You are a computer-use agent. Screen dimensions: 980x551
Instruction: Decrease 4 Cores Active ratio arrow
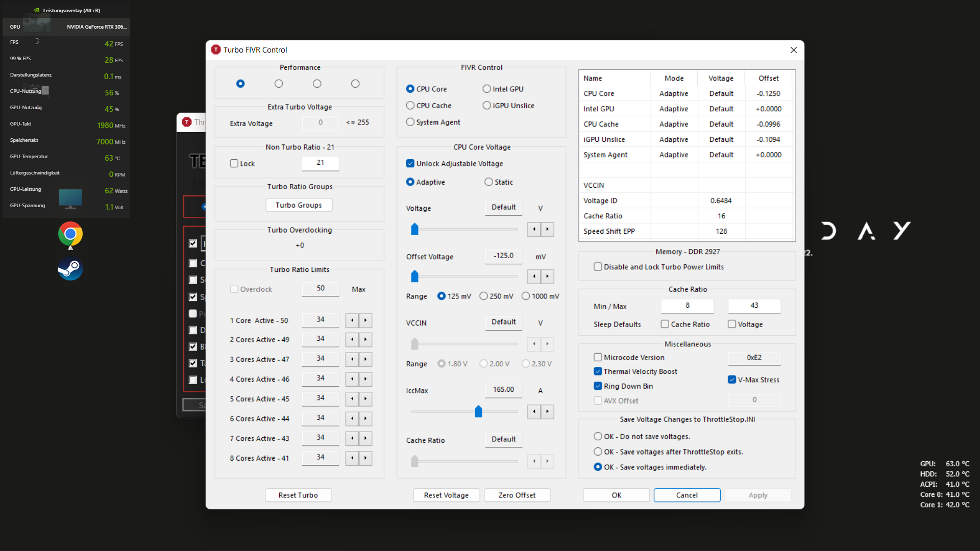[x=352, y=379]
